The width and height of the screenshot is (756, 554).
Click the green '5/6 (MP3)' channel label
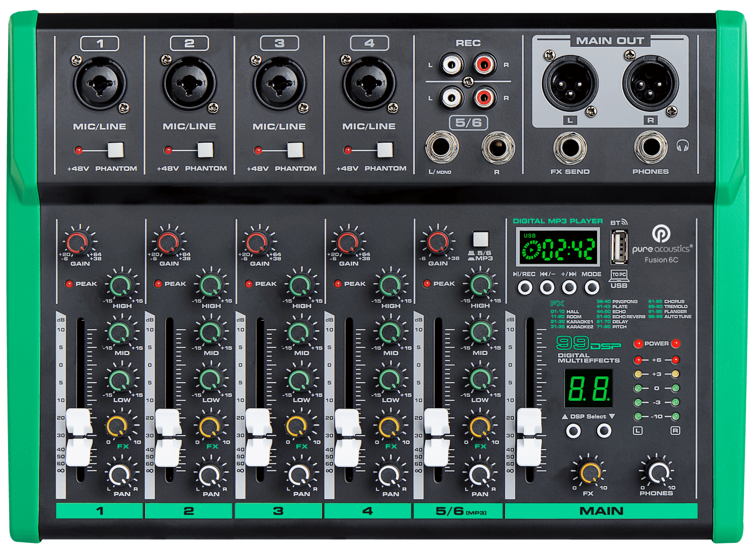pyautogui.click(x=458, y=511)
